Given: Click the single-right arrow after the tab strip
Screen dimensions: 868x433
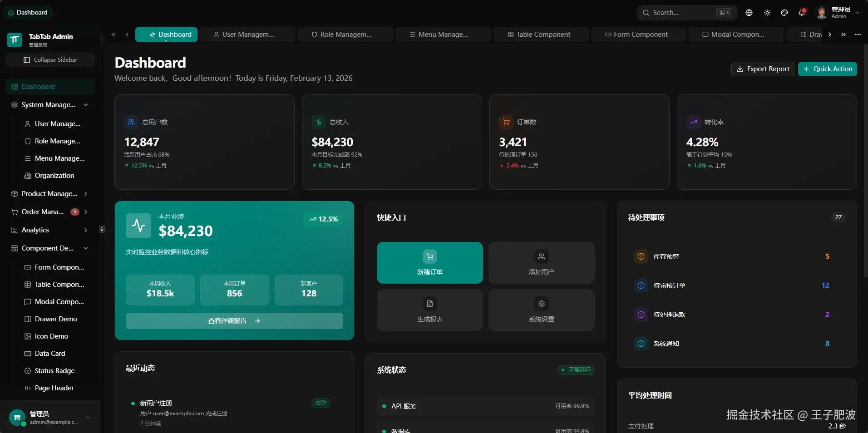Looking at the screenshot, I should click(830, 34).
